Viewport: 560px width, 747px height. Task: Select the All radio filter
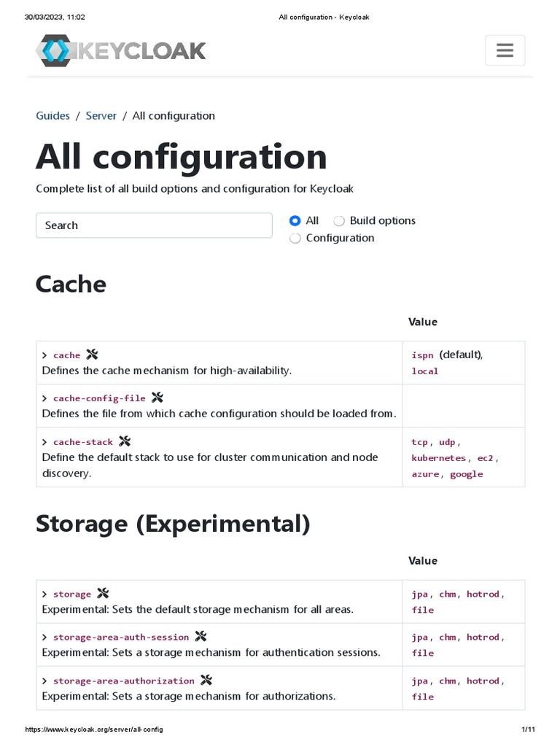[295, 221]
